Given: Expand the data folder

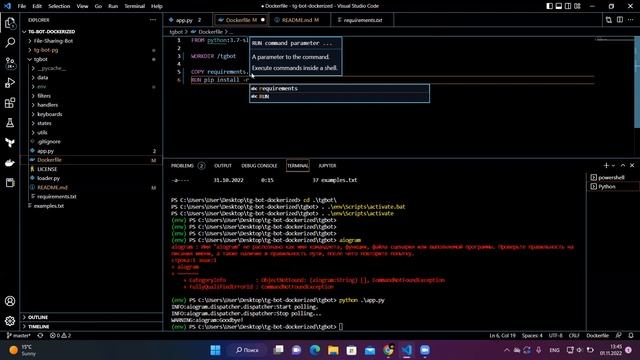Looking at the screenshot, I should point(42,78).
